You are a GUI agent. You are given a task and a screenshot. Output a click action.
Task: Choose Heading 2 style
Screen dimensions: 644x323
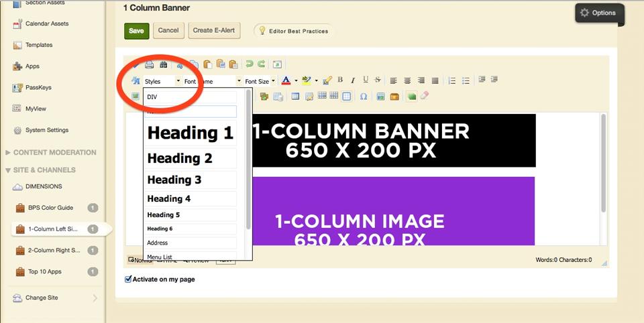click(x=191, y=158)
